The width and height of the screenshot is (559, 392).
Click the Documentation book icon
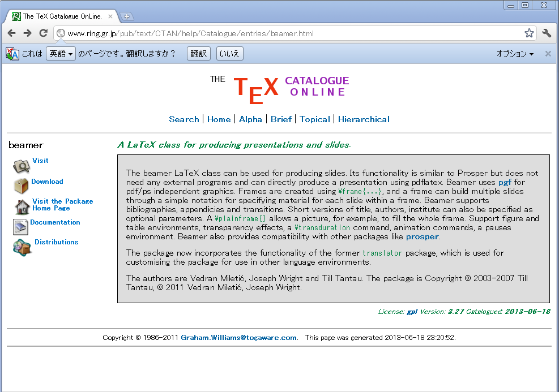point(20,226)
